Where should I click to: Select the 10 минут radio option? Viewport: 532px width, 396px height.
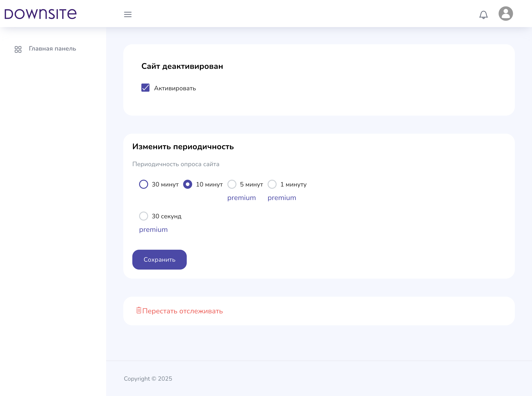click(187, 184)
